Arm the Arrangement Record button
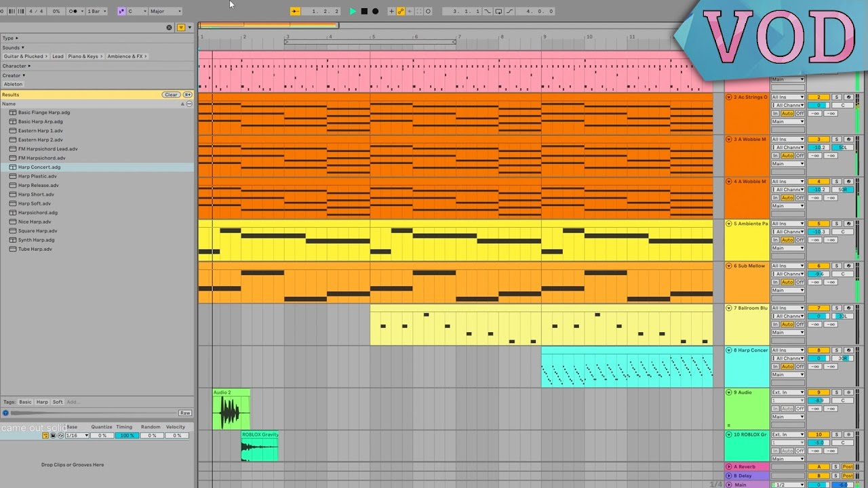 click(376, 12)
